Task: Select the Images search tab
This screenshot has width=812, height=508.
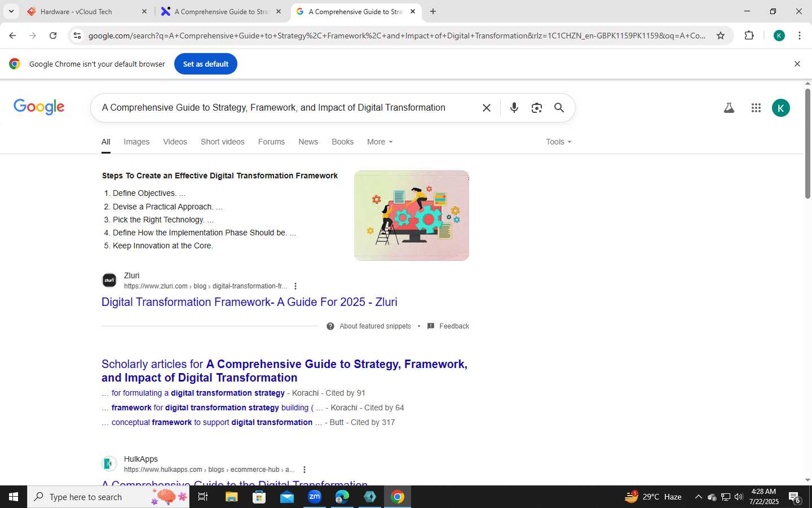Action: point(136,142)
